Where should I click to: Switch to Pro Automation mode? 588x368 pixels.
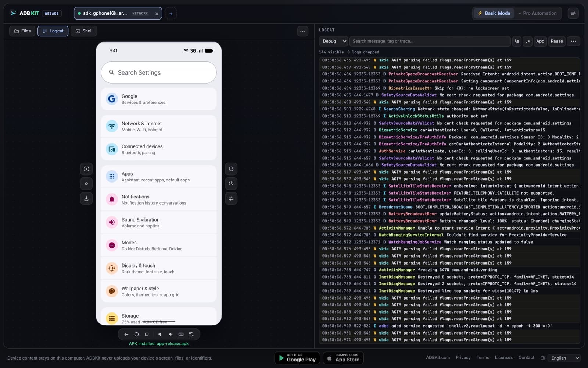click(x=537, y=13)
